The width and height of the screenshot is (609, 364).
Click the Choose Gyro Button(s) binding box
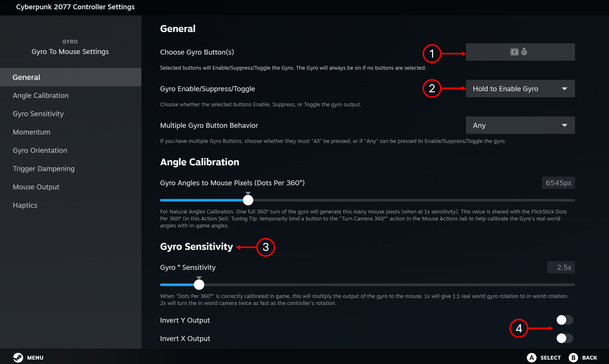click(x=520, y=52)
